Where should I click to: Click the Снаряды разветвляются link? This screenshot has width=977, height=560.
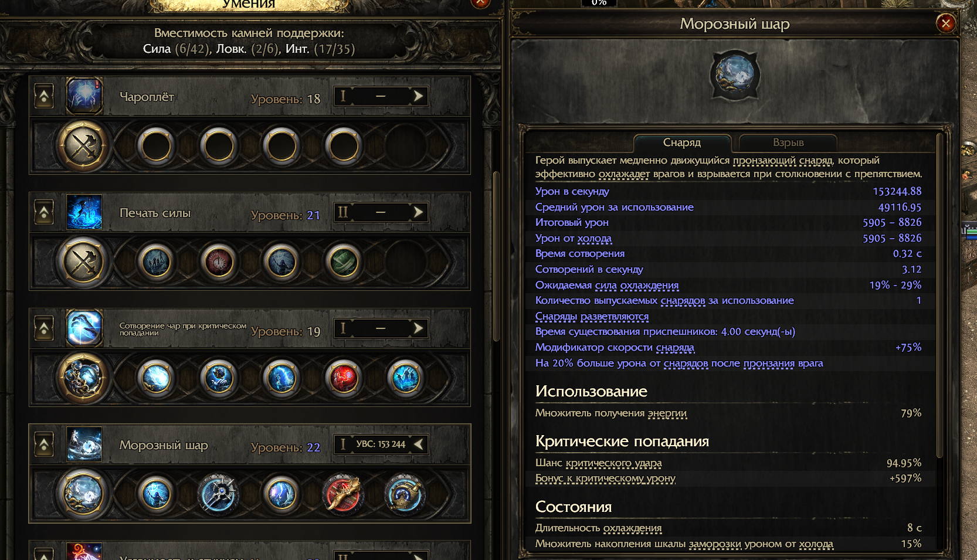pyautogui.click(x=592, y=316)
